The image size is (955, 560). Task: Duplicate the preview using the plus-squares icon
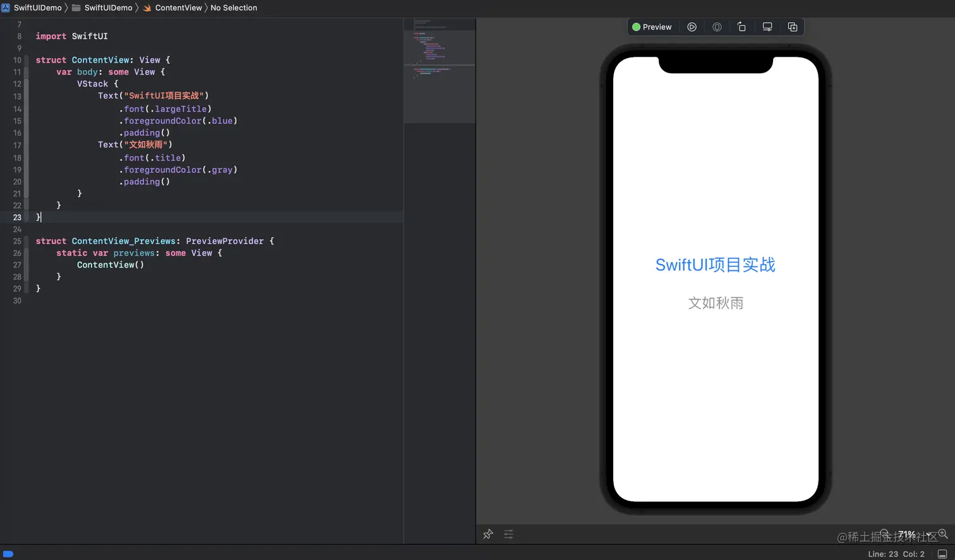pos(793,27)
